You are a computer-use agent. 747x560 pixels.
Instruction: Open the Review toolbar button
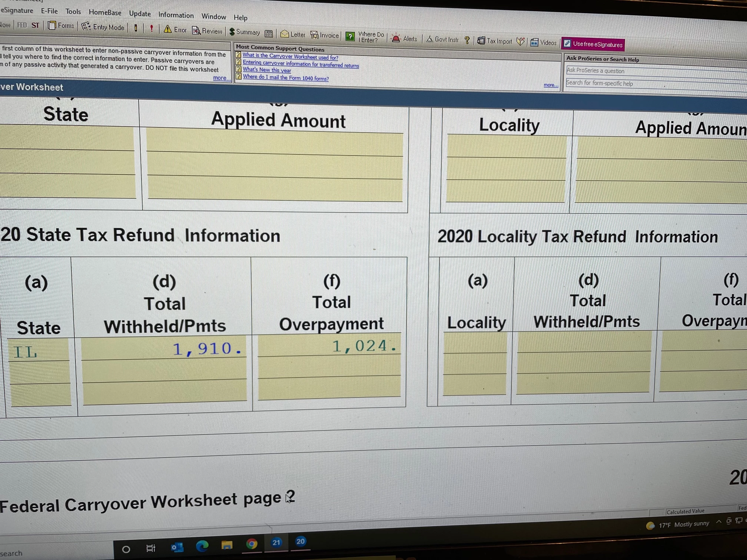[207, 31]
